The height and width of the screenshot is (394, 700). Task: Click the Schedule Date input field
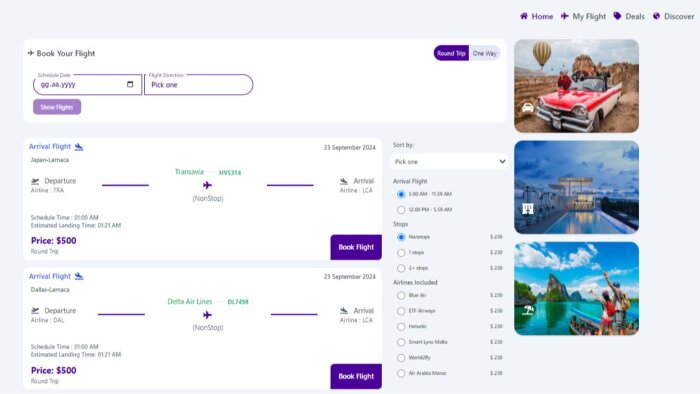coord(87,85)
